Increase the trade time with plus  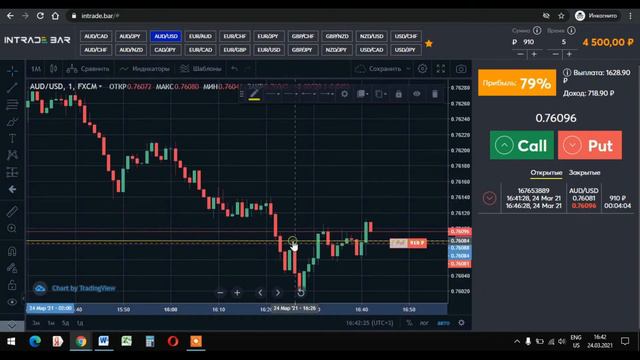(x=569, y=54)
